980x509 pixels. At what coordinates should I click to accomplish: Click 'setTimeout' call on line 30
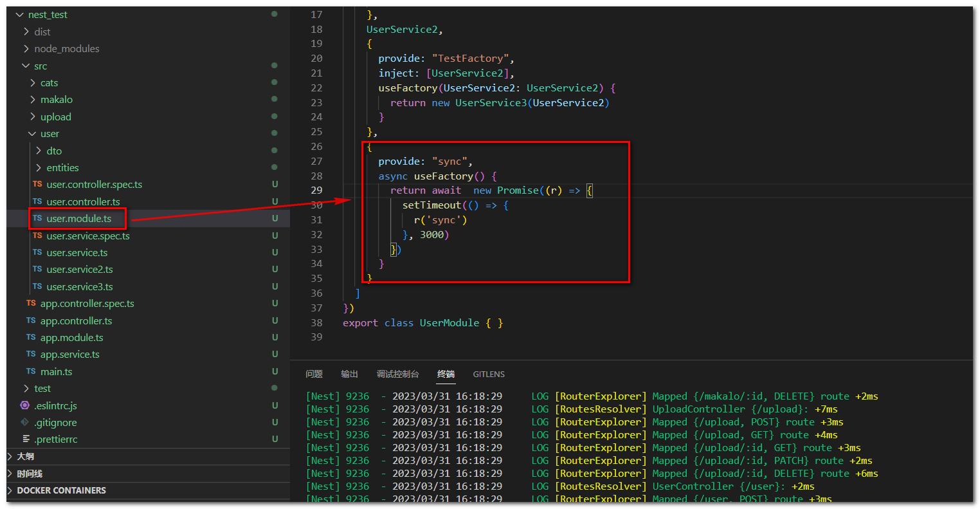tap(431, 205)
